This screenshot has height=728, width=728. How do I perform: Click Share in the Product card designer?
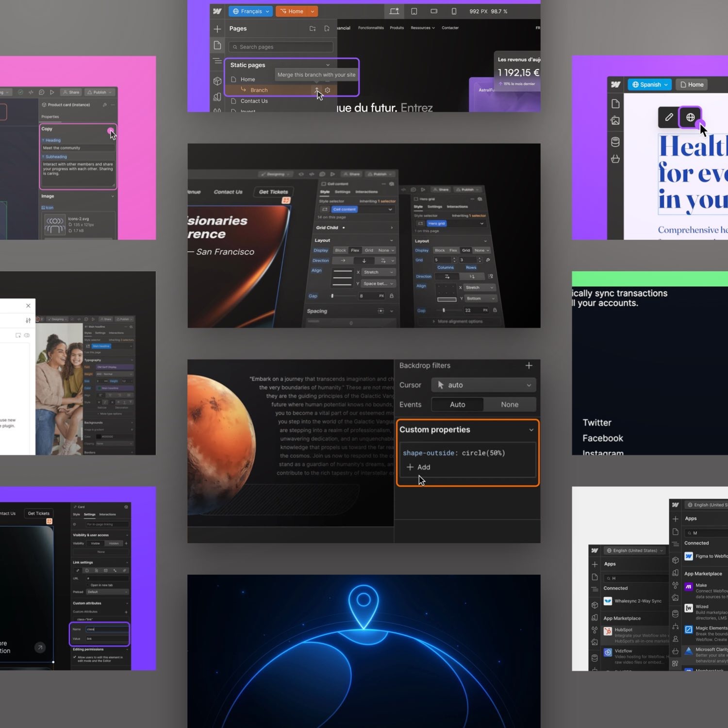click(x=71, y=92)
